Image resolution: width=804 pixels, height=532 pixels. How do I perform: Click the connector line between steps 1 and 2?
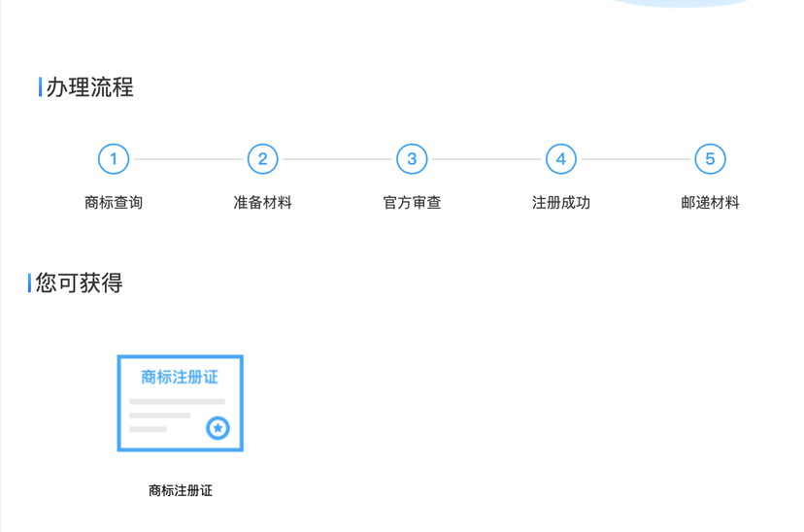[187, 159]
